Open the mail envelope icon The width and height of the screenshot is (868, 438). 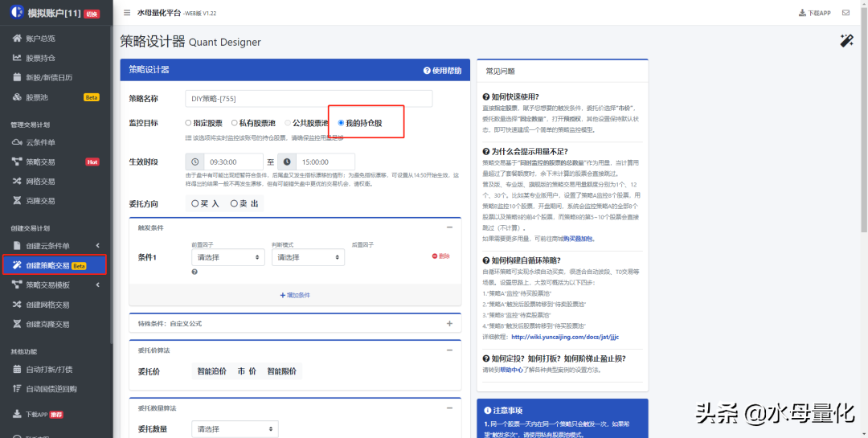point(845,12)
